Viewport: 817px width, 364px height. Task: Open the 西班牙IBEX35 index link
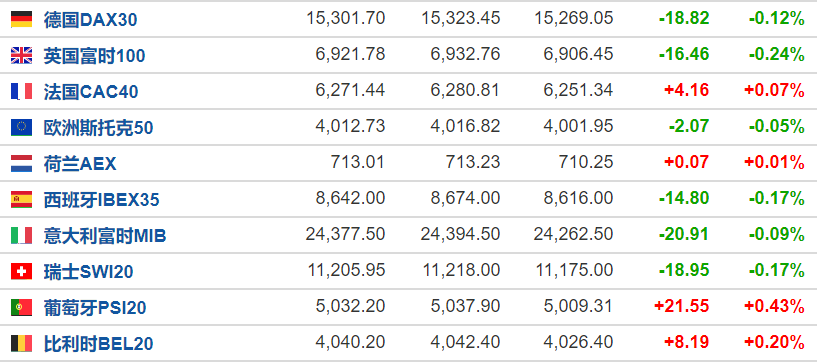(102, 200)
